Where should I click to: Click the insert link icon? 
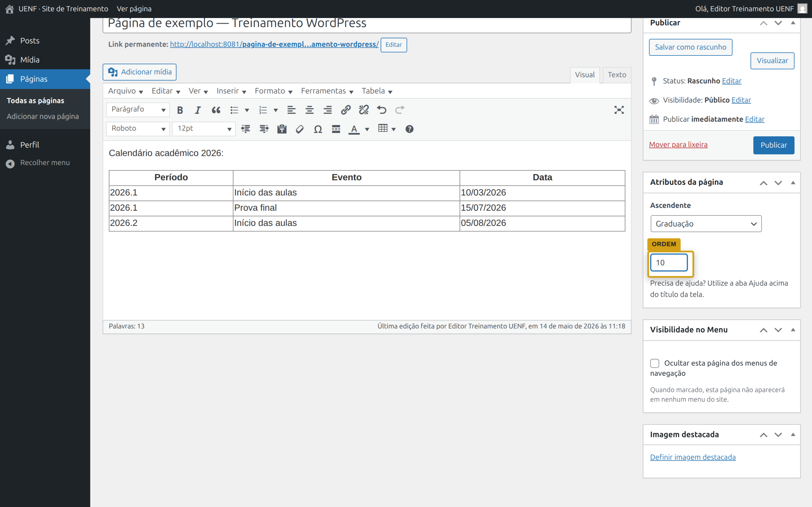(346, 110)
